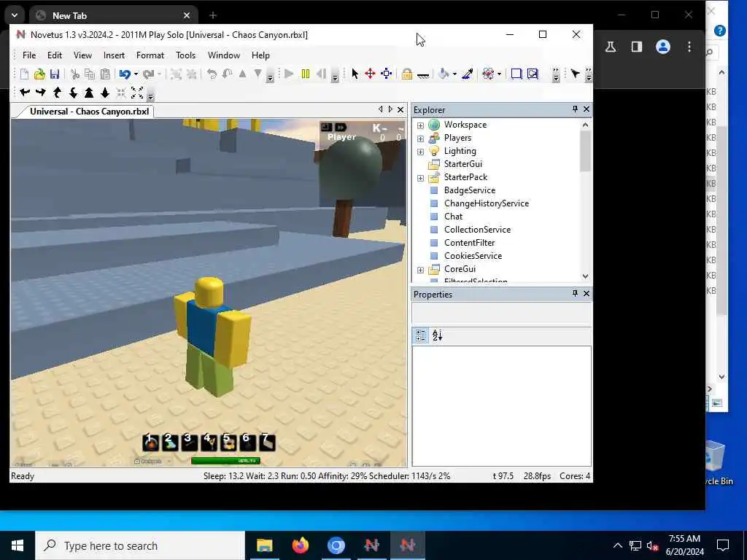Click the Copy icon in toolbar

tap(90, 74)
